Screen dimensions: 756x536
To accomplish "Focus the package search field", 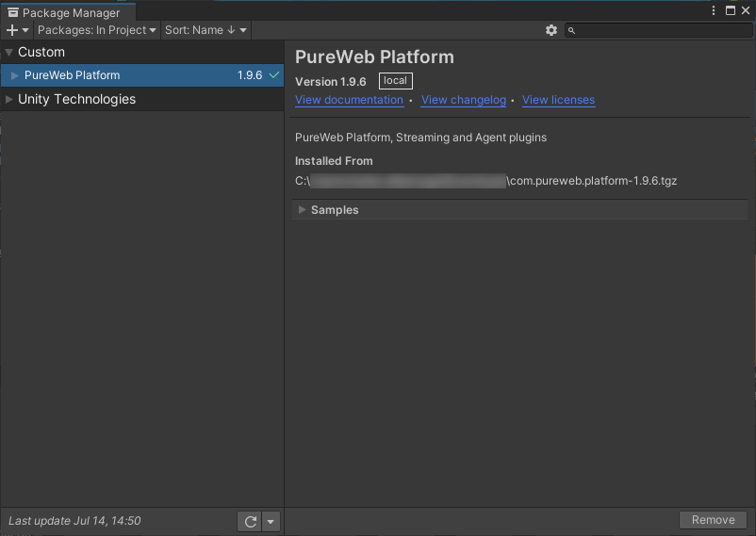I will [x=659, y=30].
